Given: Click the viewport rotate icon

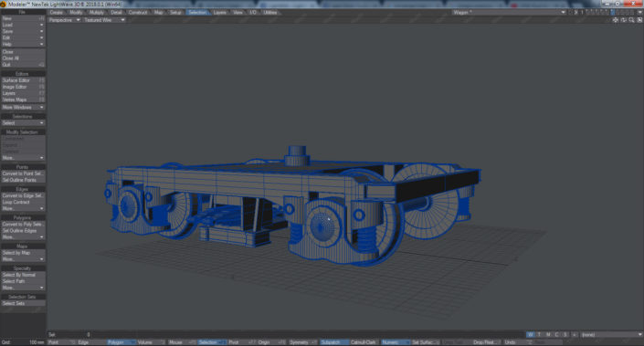Looking at the screenshot, I should click(624, 20).
